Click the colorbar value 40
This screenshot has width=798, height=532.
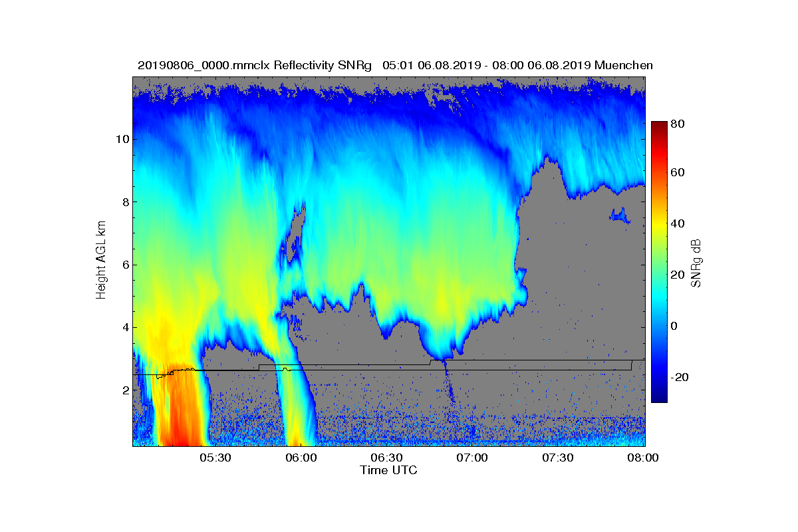tap(678, 223)
